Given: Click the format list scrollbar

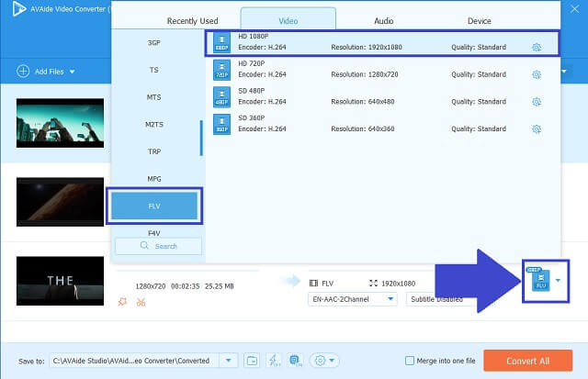Looking at the screenshot, I should click(x=201, y=138).
